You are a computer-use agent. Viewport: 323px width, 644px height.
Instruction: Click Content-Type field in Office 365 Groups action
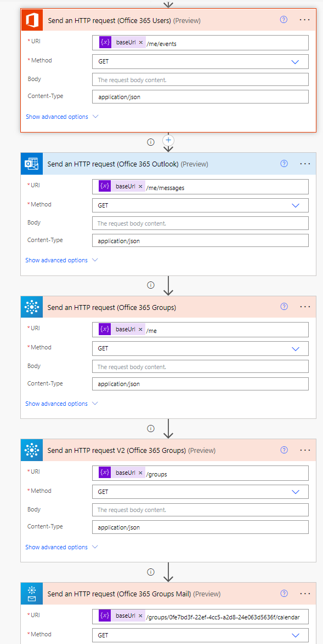coord(201,383)
